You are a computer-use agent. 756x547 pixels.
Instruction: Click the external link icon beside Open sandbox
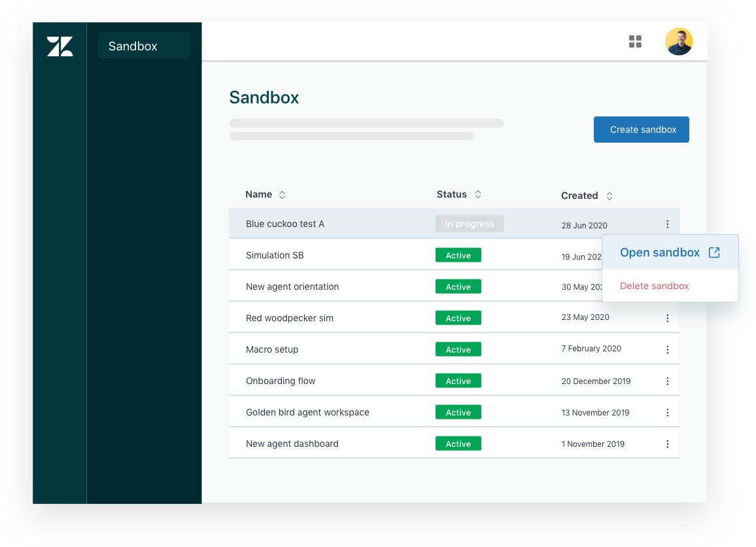point(714,252)
